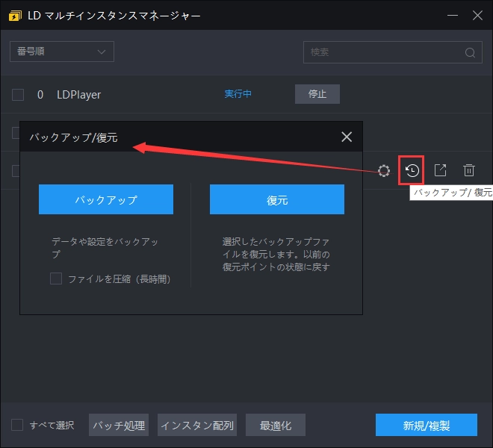
Task: Click the LD multi-instance manager logo
Action: [x=15, y=16]
